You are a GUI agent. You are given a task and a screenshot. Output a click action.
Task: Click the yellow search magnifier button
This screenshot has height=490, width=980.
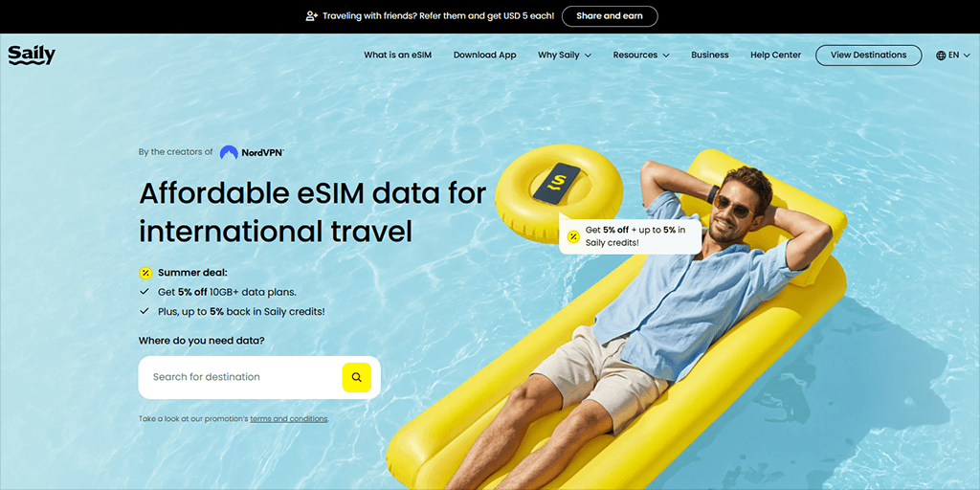356,377
